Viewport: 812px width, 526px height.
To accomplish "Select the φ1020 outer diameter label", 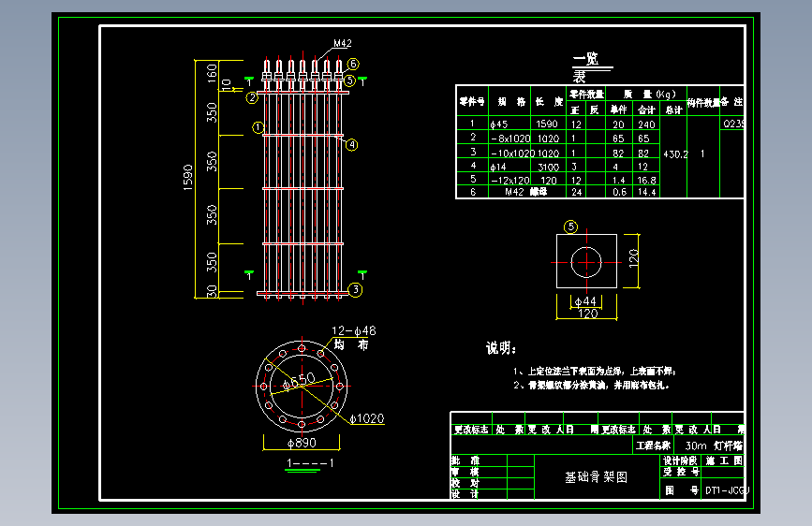I will click(x=366, y=418).
